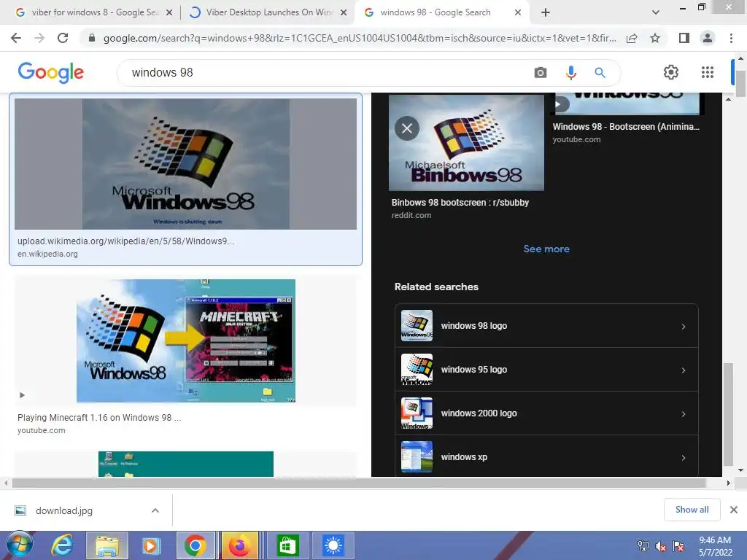Screen dimensions: 747x560
Task: Close the downloads bar
Action: tap(734, 510)
